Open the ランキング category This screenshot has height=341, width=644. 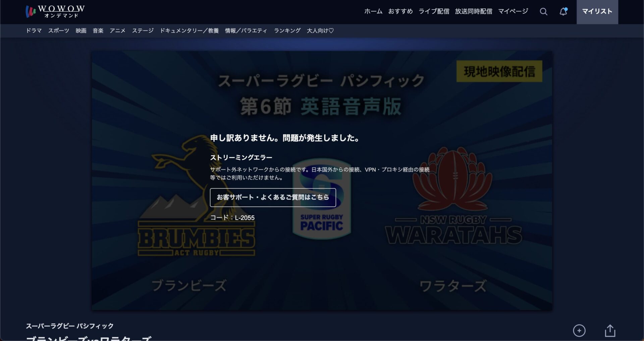pos(286,31)
